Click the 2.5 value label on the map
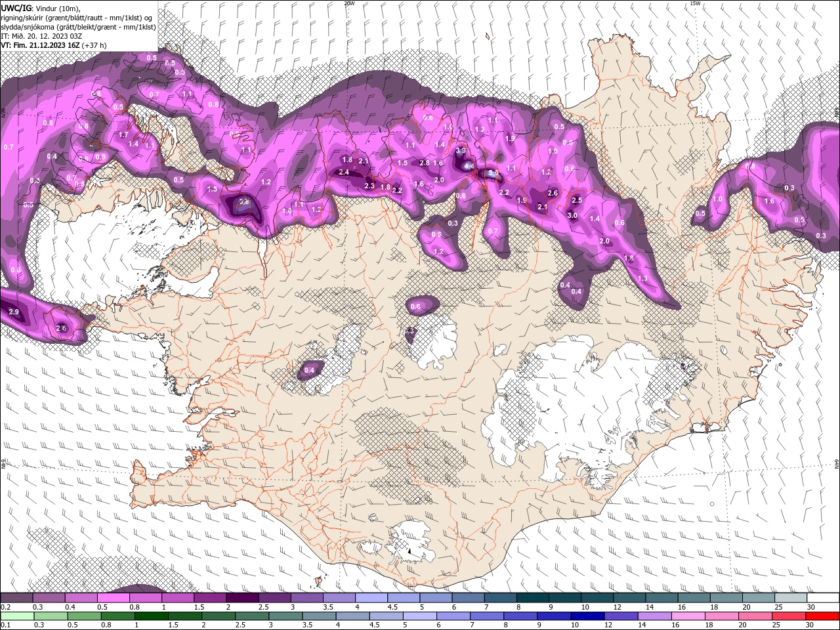 [x=577, y=201]
